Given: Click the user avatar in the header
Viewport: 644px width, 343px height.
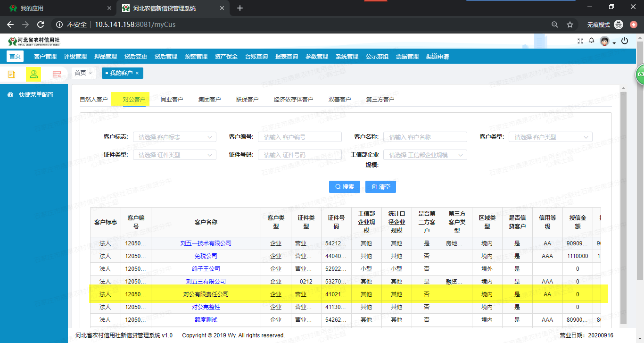Looking at the screenshot, I should click(604, 41).
